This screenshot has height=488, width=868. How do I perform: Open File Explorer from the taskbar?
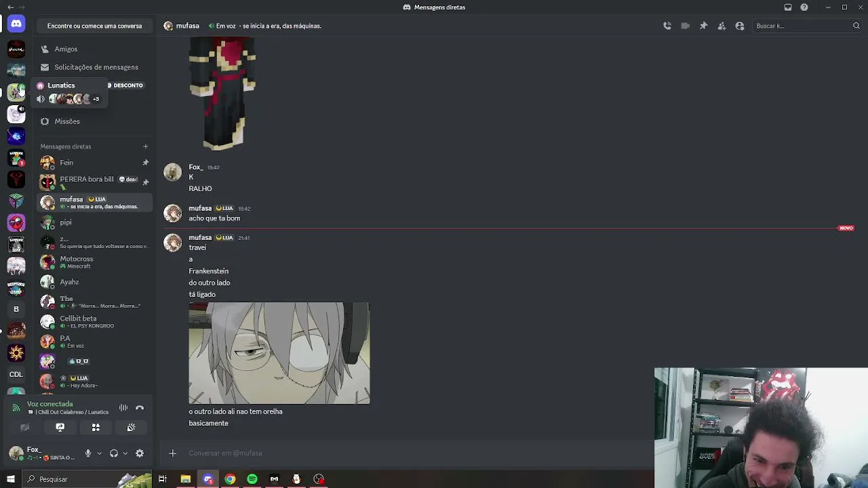tap(185, 479)
